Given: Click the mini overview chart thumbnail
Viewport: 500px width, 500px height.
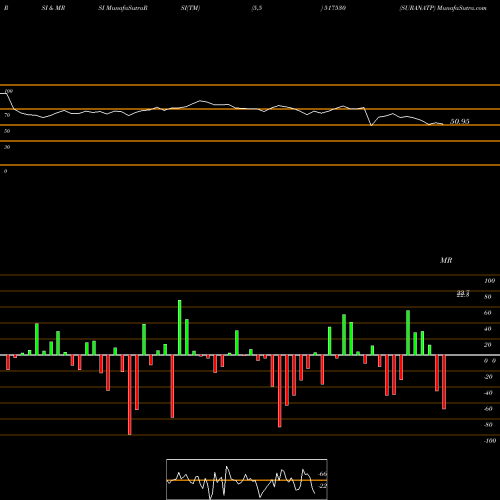Looking at the screenshot, I should click(247, 479).
